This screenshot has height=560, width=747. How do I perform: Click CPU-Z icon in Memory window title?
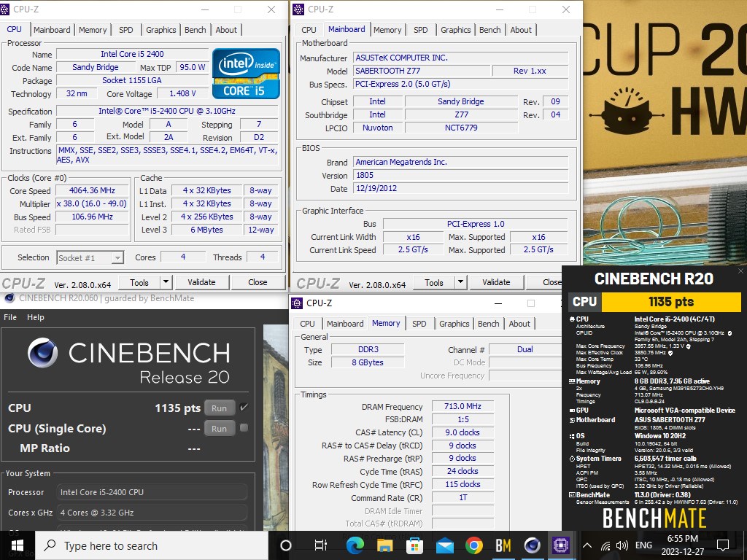click(x=297, y=303)
